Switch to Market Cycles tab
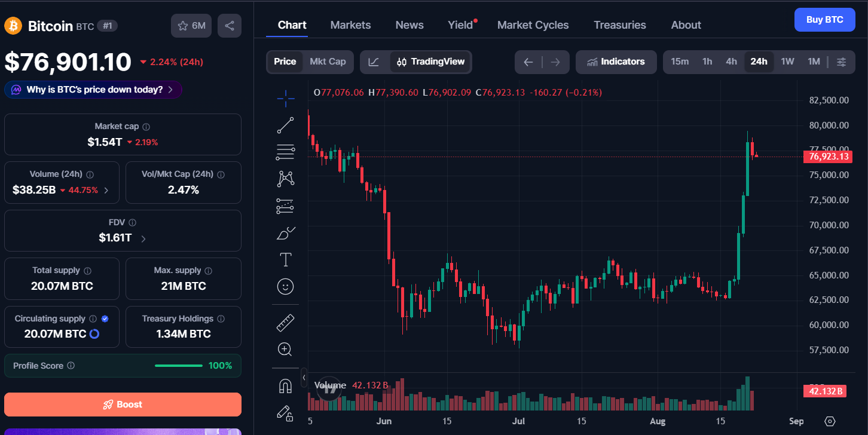Screen dimensions: 868x435 533,25
